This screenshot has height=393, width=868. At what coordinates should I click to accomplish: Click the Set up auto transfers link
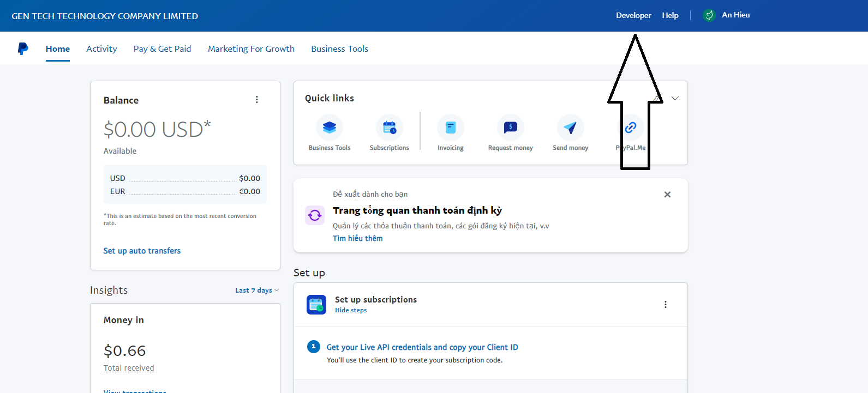pos(142,251)
